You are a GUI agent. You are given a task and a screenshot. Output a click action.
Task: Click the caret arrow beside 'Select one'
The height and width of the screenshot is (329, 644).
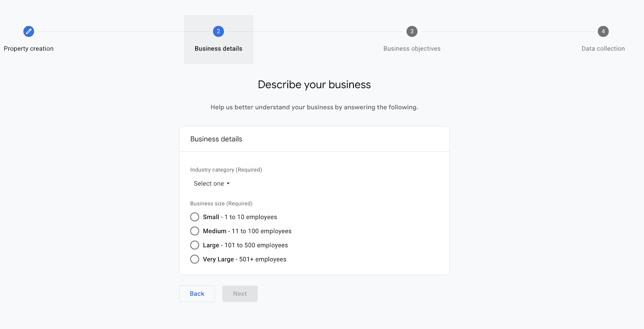228,184
